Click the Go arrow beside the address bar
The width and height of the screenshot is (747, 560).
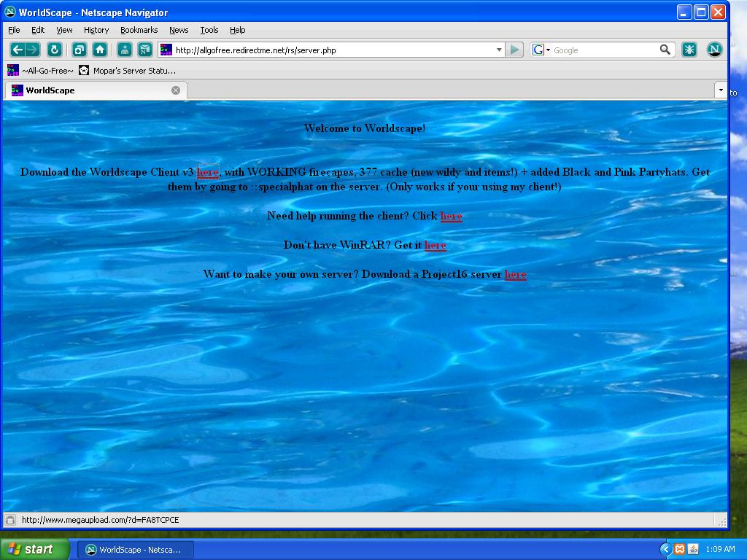pos(514,50)
